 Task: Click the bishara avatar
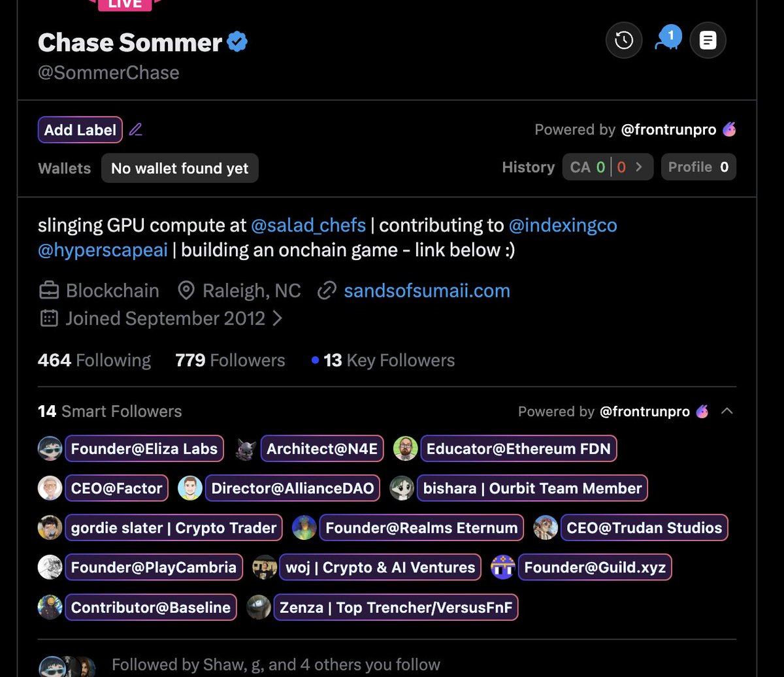pos(402,488)
